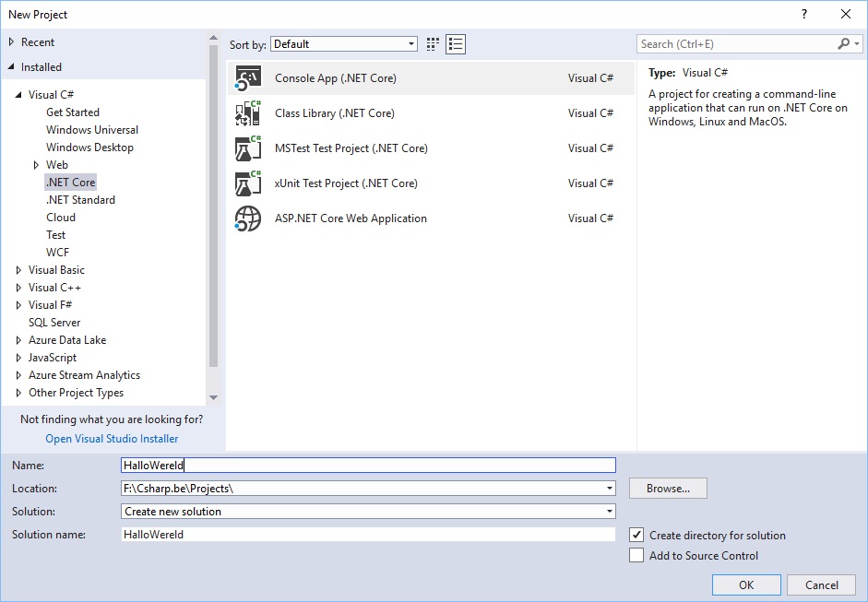The width and height of the screenshot is (868, 602).
Task: Click the search magnifier icon
Action: (844, 43)
